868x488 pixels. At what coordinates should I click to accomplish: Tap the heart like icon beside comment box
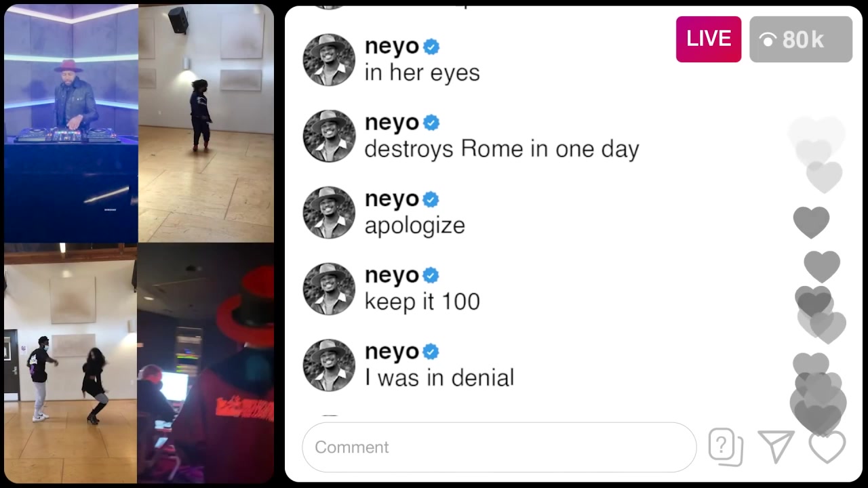coord(827,447)
